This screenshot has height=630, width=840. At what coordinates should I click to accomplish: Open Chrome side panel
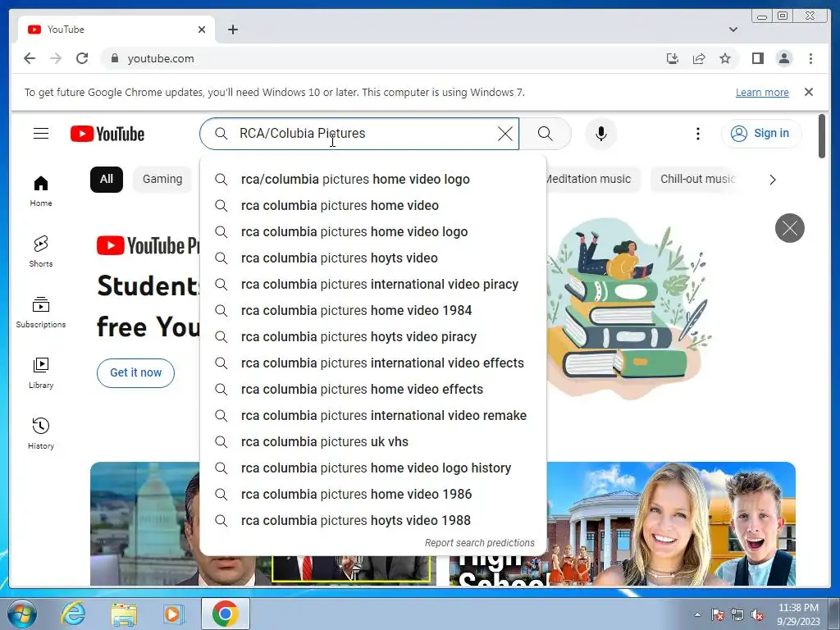coord(757,58)
